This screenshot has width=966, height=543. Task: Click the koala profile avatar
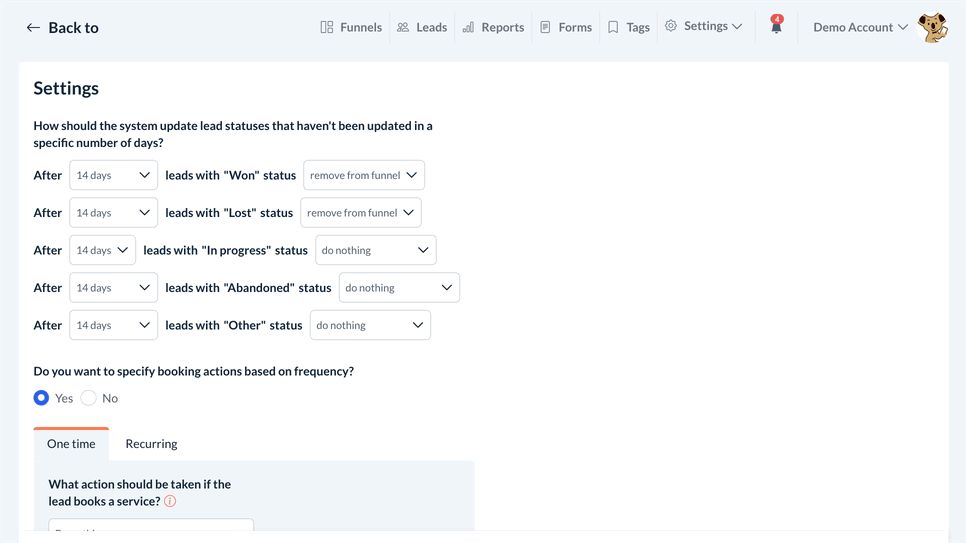[932, 28]
